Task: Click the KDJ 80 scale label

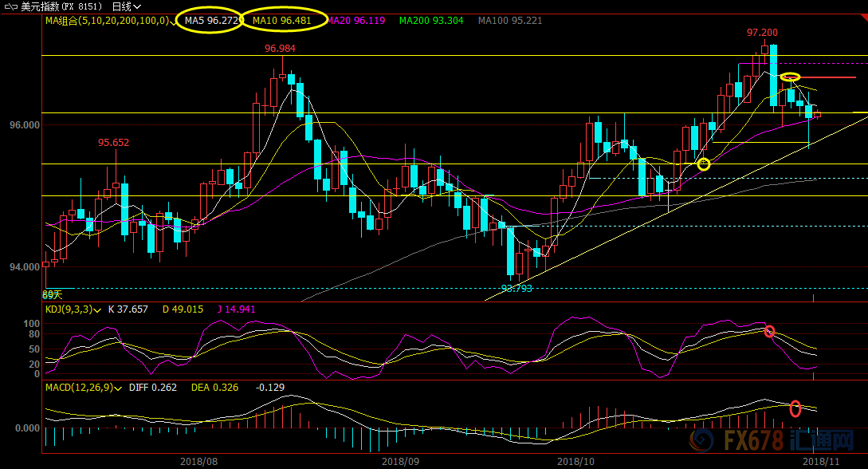Action: click(x=33, y=334)
